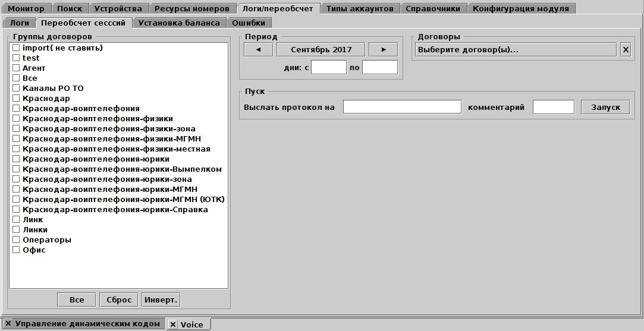Toggle the Офис checkbox

pyautogui.click(x=17, y=250)
